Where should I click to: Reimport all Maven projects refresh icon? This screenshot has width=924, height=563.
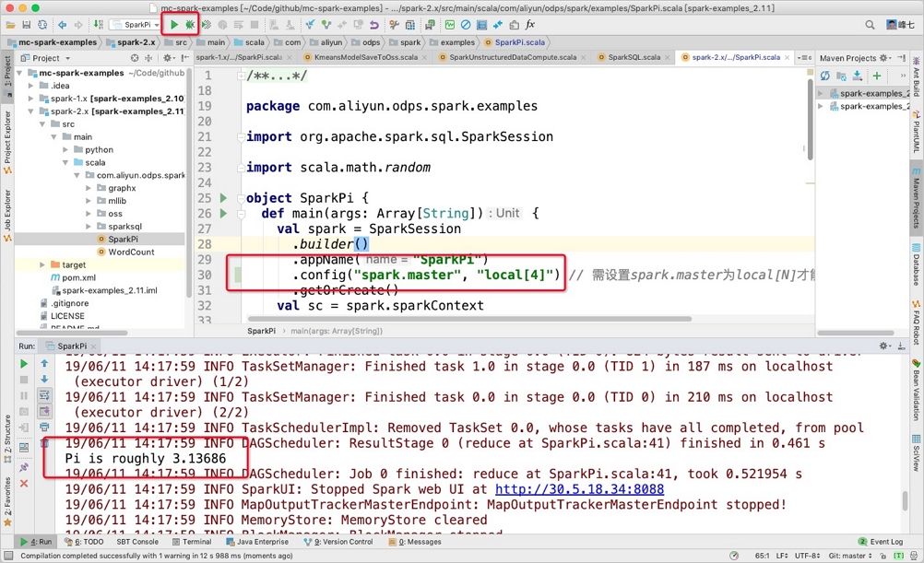pyautogui.click(x=825, y=76)
